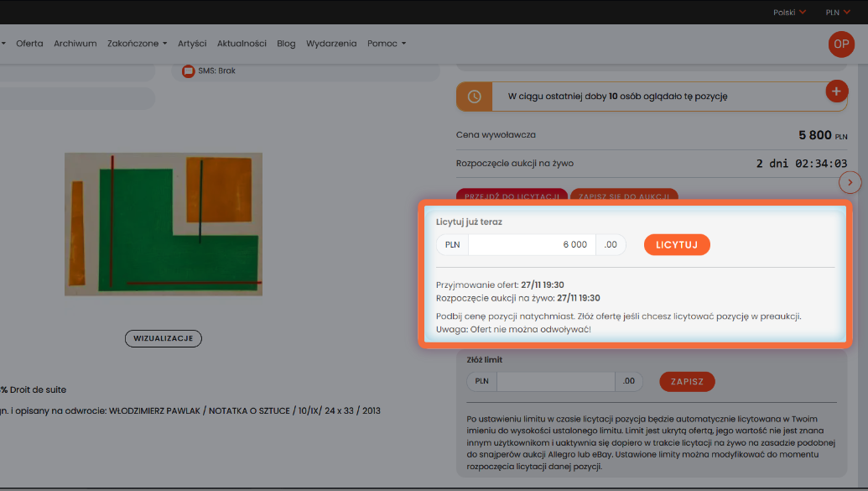This screenshot has height=491, width=868.
Task: Open the Blog link
Action: [286, 44]
